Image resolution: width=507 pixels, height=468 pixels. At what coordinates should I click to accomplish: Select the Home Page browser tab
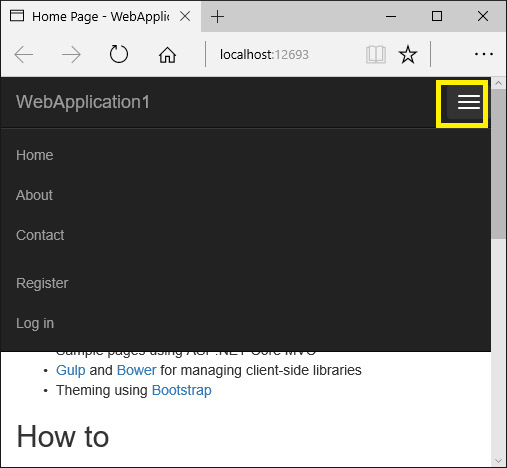101,16
